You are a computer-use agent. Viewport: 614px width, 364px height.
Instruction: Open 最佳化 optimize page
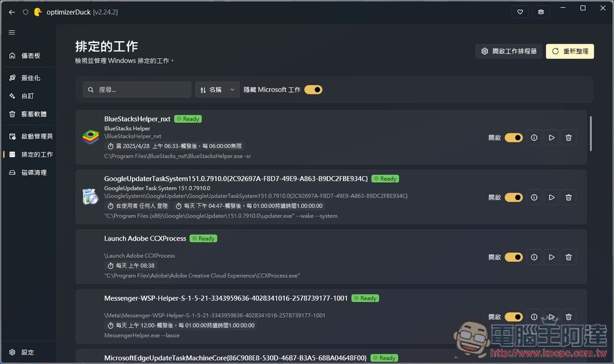(x=28, y=78)
